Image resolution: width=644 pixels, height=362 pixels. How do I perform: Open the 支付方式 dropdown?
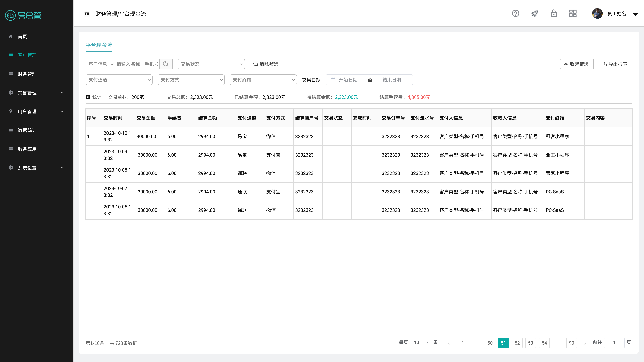(x=191, y=80)
